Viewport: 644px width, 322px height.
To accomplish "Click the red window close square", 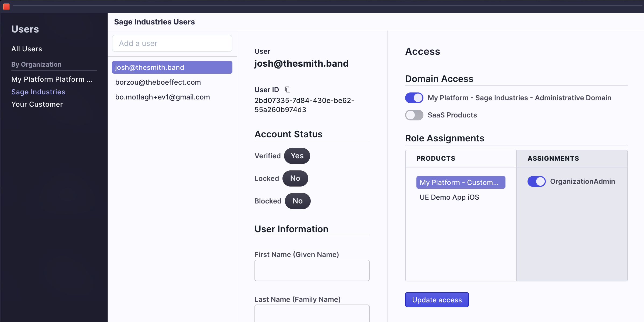I will (6, 6).
